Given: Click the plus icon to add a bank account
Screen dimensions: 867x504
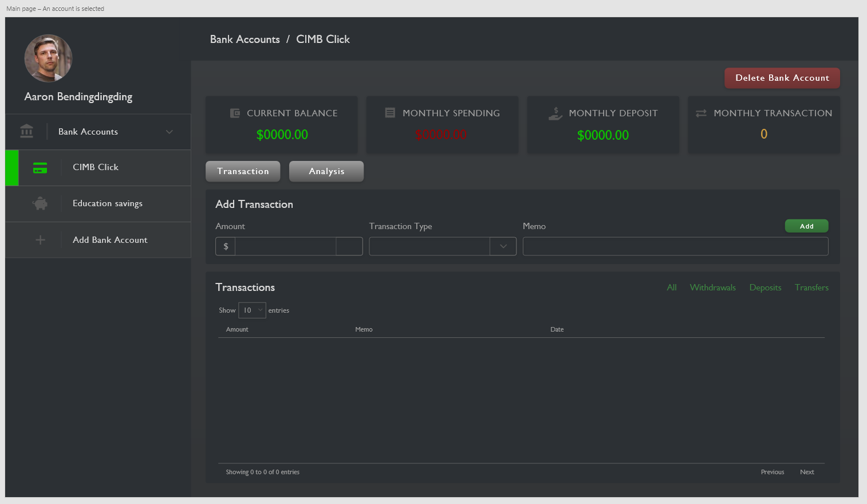Looking at the screenshot, I should pyautogui.click(x=40, y=239).
